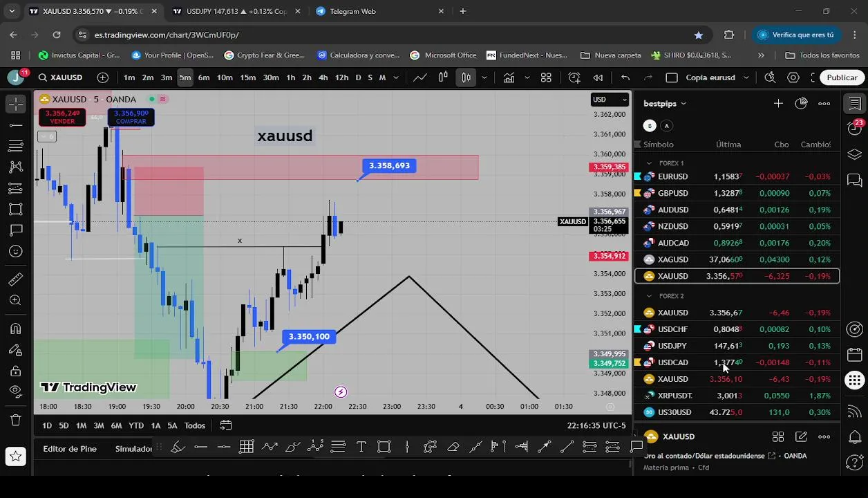This screenshot has height=498, width=868.
Task: Expand indicators favorites dropdown arrow
Action: pos(527,77)
